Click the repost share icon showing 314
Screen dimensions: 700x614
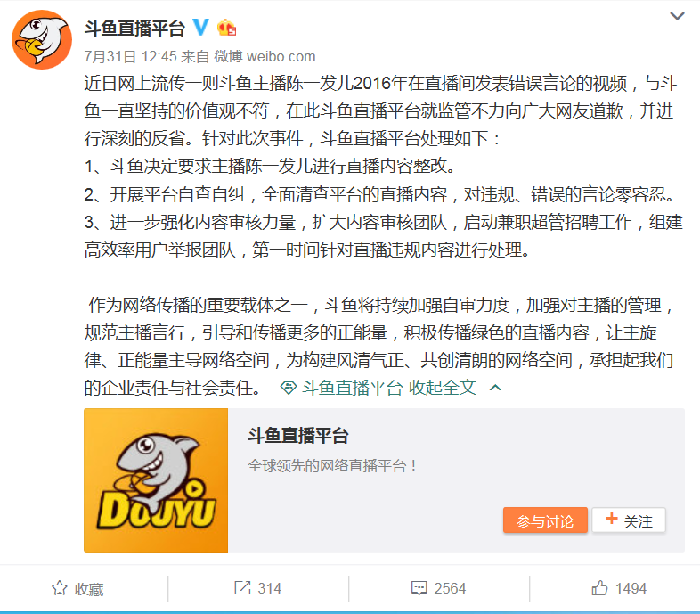242,587
